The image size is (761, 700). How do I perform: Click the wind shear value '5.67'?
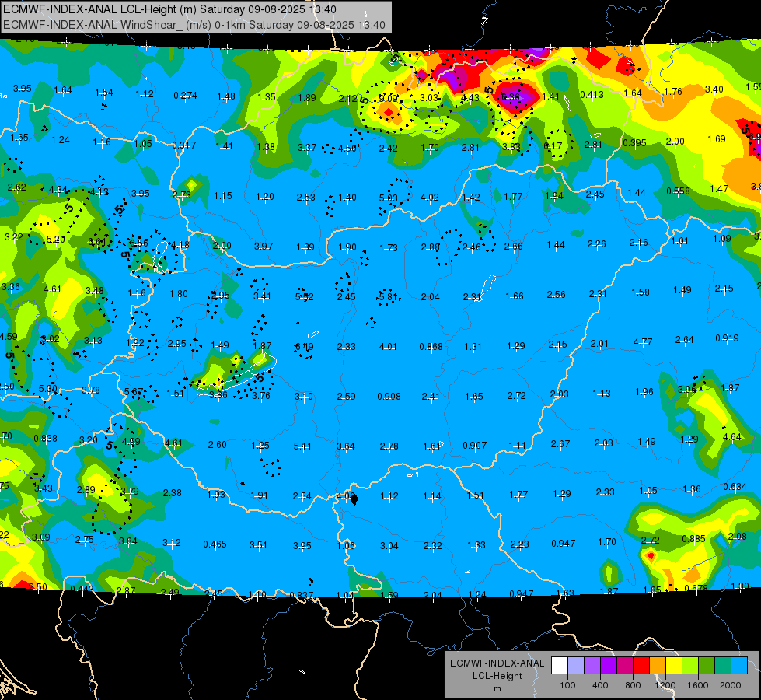coord(134,392)
